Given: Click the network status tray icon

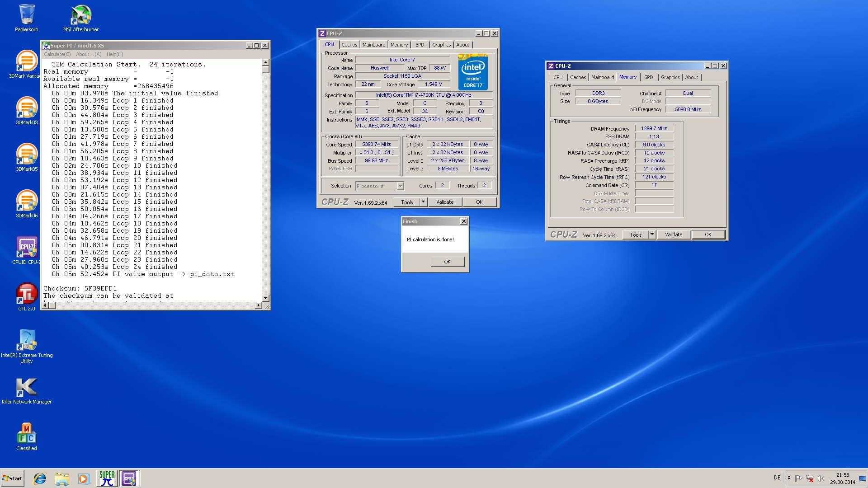Looking at the screenshot, I should (x=810, y=479).
